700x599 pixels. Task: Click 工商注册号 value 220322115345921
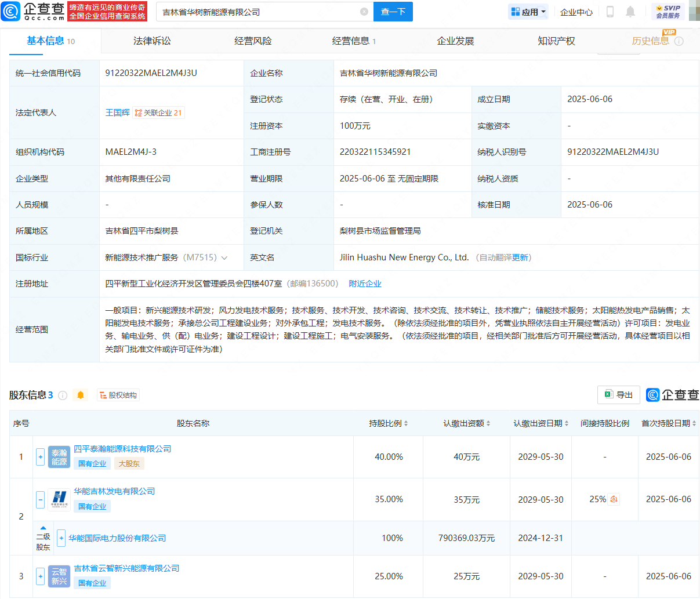(375, 152)
